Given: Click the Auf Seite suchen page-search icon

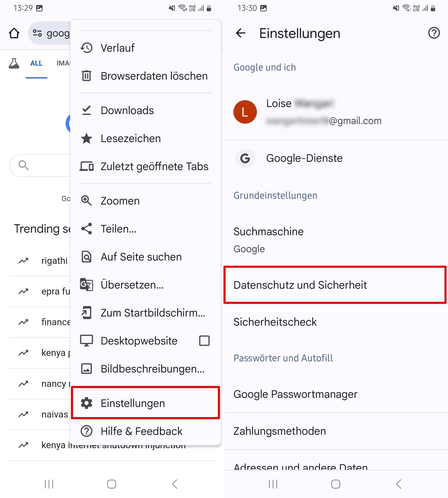Looking at the screenshot, I should pyautogui.click(x=86, y=257).
